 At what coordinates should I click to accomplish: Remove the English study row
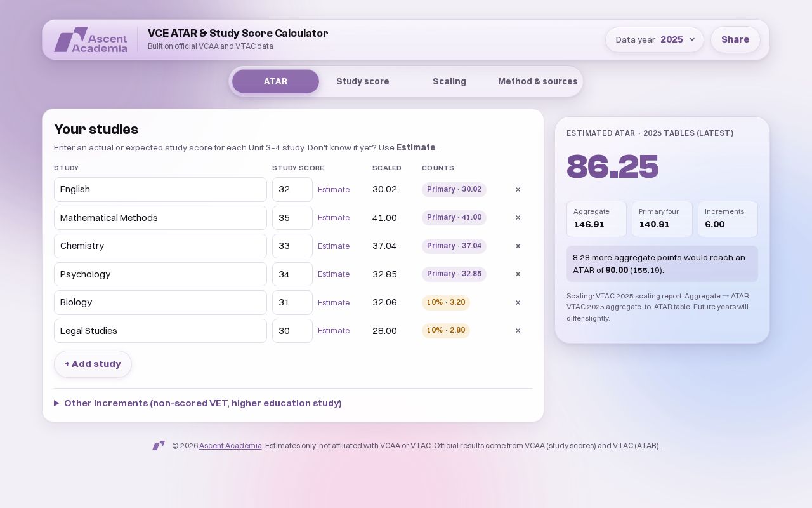518,190
